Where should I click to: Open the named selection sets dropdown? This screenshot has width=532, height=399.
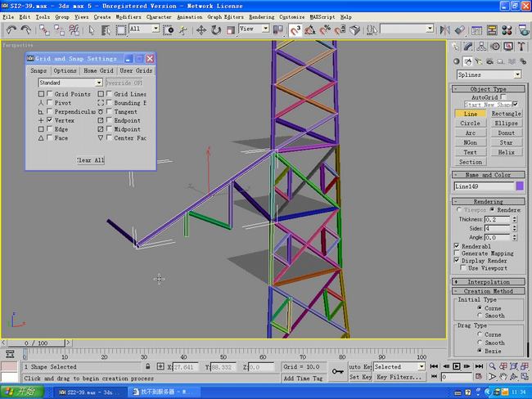point(430,29)
